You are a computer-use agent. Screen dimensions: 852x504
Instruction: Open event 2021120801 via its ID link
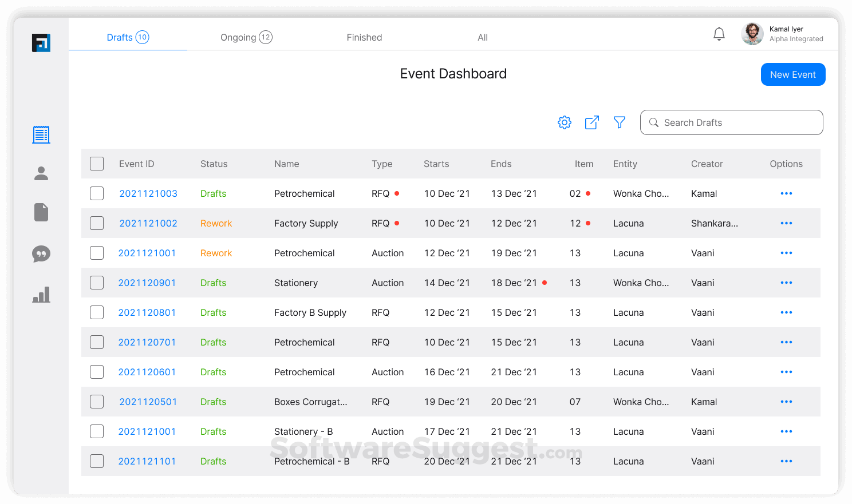[x=148, y=312]
